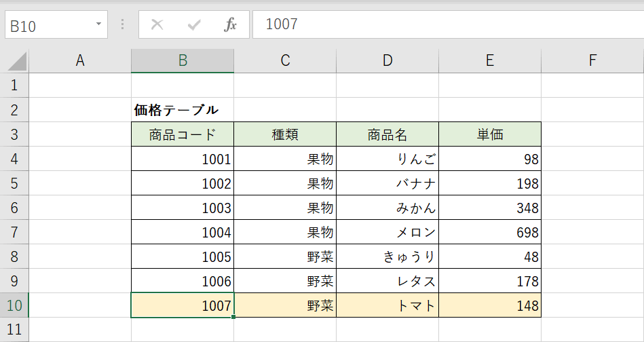644x342 pixels.
Task: Click the Cancel X icon in formula bar
Action: pos(157,24)
